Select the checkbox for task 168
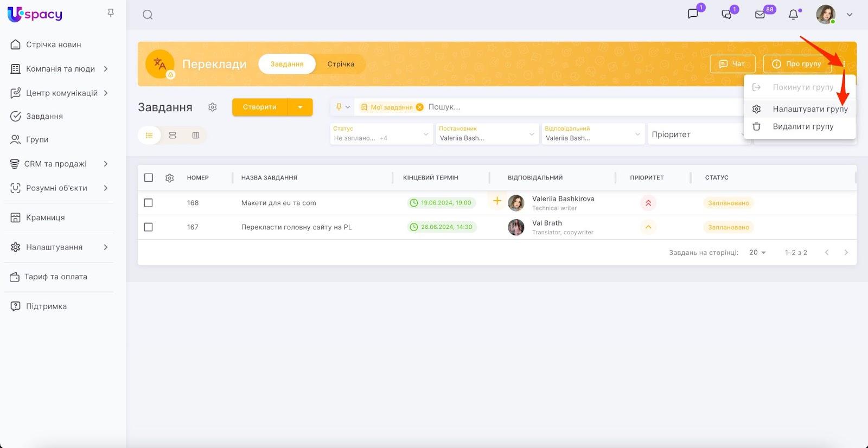 (149, 203)
